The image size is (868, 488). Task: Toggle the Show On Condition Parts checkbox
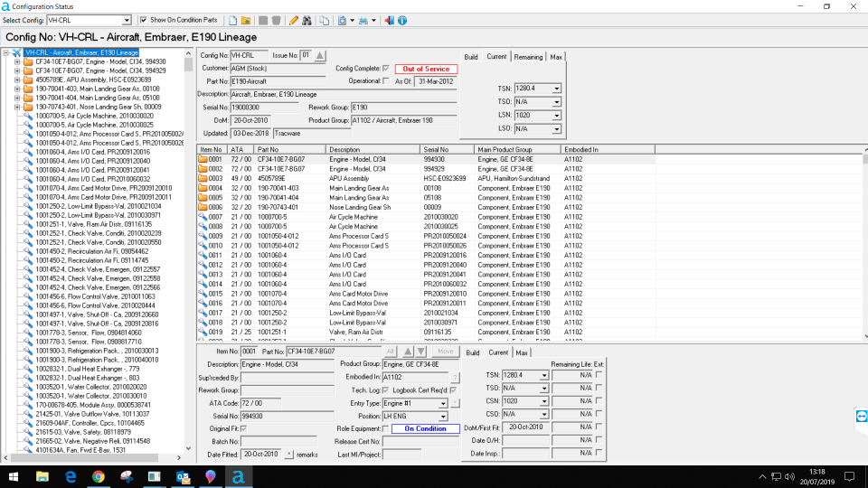pos(144,20)
